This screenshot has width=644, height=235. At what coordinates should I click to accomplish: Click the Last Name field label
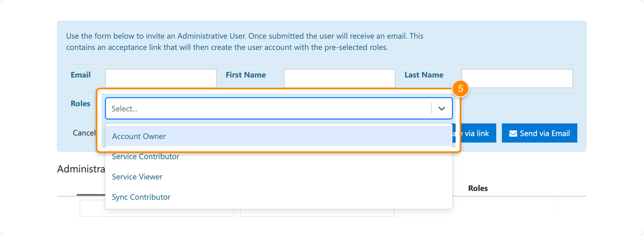coord(423,75)
